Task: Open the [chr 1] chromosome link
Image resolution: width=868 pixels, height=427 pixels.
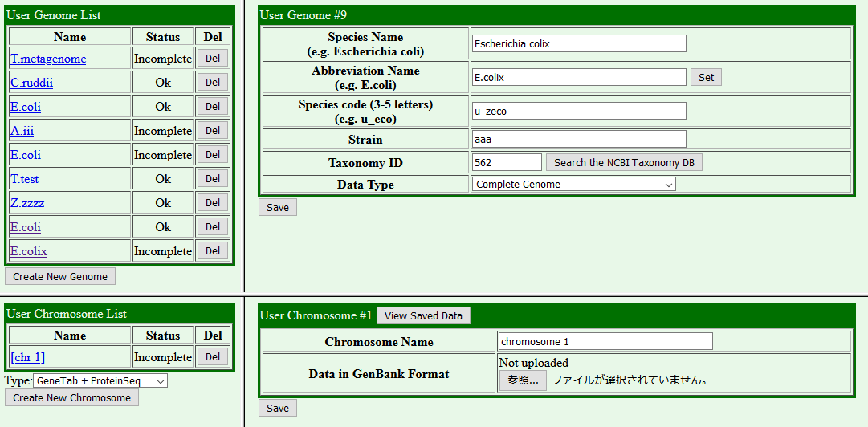Action: coord(28,357)
